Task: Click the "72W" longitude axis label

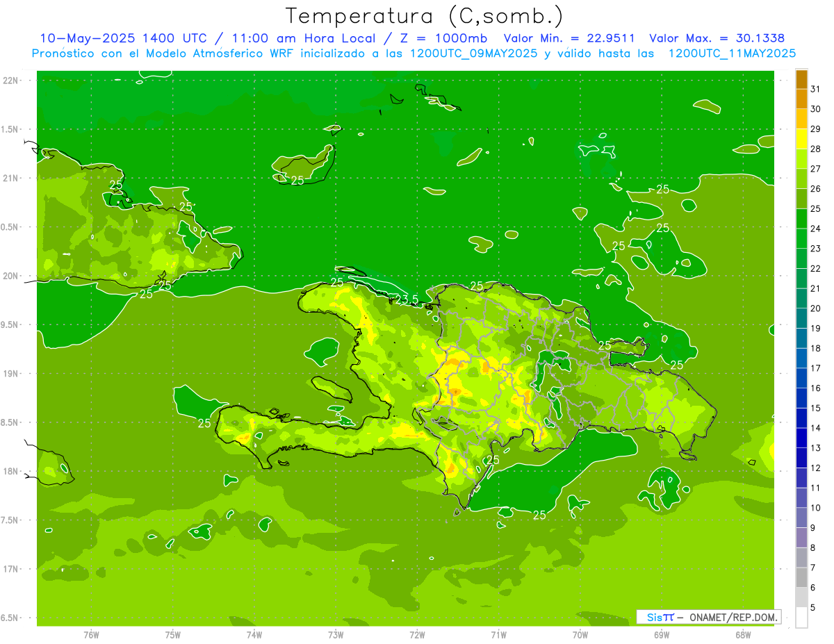Action: (417, 635)
